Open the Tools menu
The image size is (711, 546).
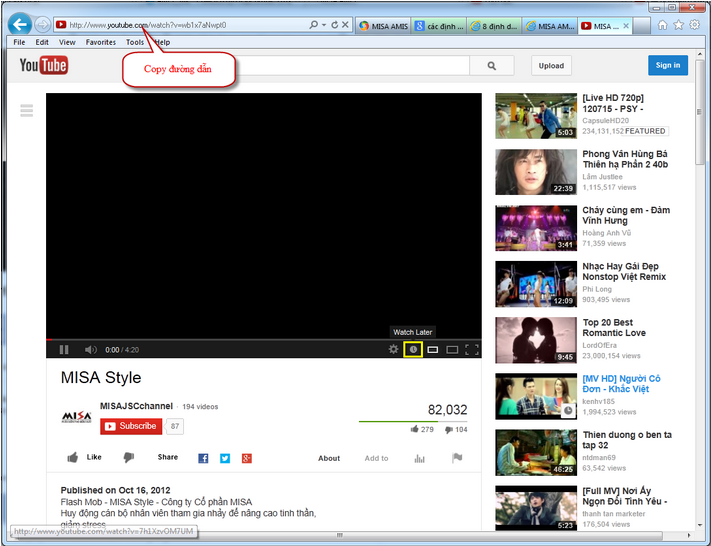135,42
